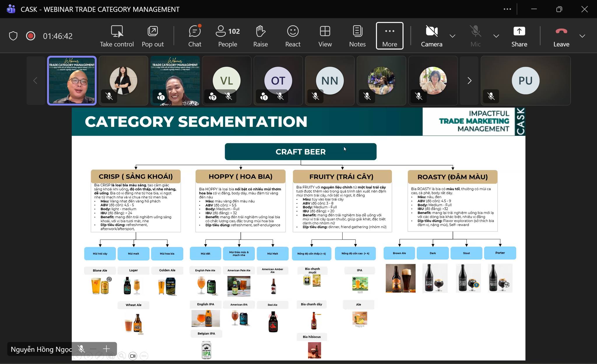Raise your hand in the meeting
597x364 pixels.
pyautogui.click(x=260, y=36)
